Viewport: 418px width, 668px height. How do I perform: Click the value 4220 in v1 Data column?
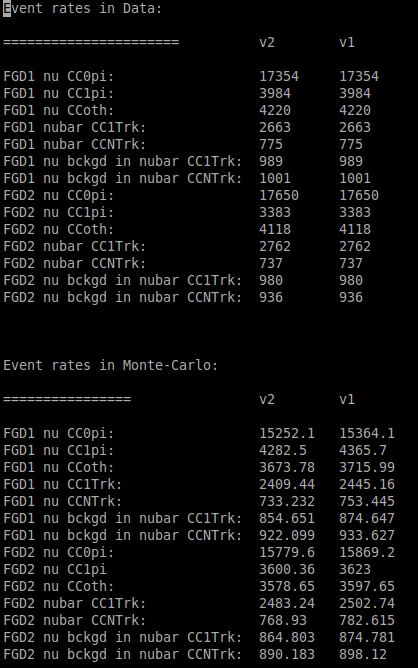click(x=355, y=111)
